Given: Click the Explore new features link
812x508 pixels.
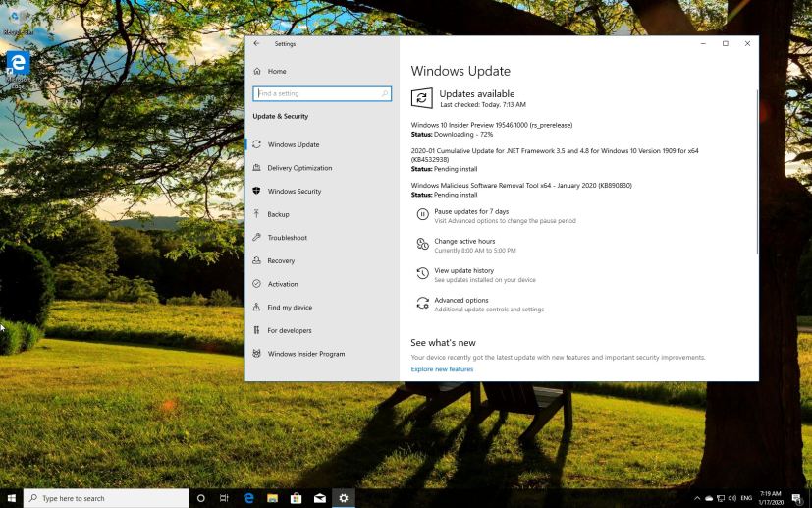Looking at the screenshot, I should (x=442, y=369).
